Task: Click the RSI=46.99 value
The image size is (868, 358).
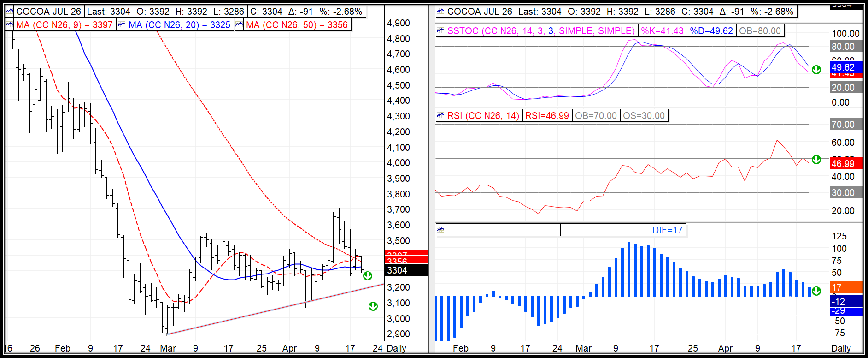Action: tap(547, 116)
